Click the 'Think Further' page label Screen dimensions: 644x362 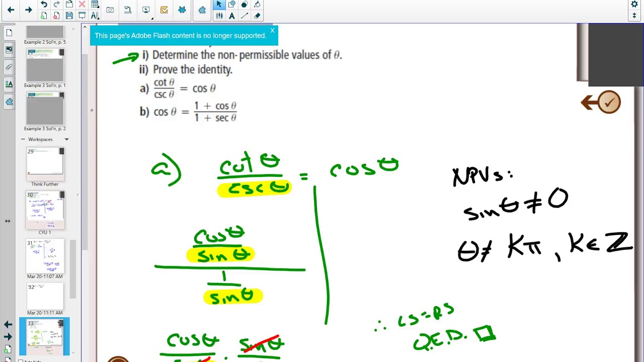(45, 184)
